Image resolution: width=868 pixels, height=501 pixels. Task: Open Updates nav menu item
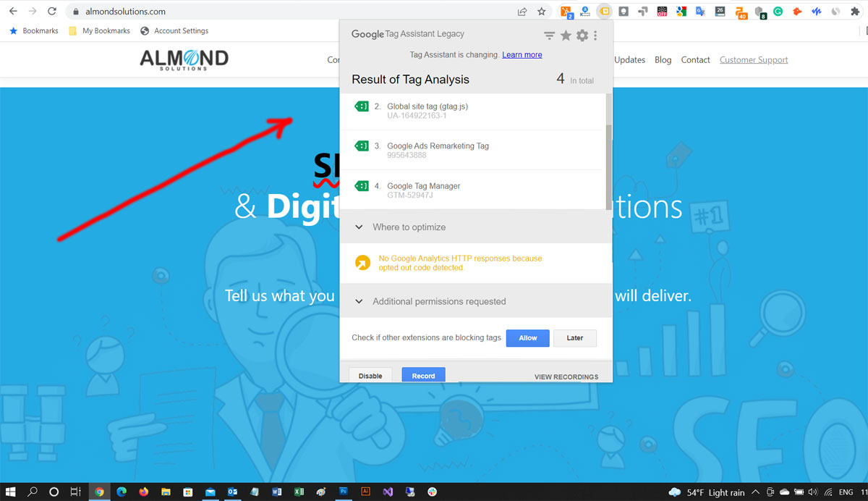tap(629, 60)
